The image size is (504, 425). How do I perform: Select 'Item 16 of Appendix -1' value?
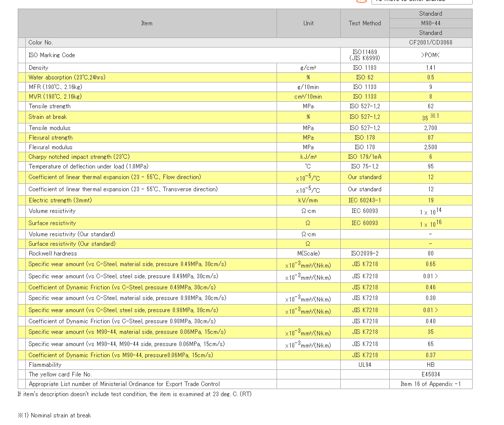point(431,384)
